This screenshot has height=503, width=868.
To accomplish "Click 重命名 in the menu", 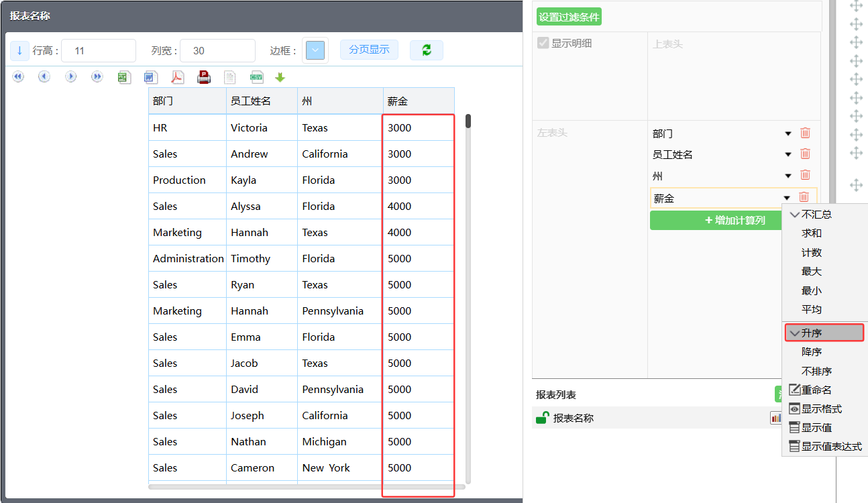I will pyautogui.click(x=824, y=390).
